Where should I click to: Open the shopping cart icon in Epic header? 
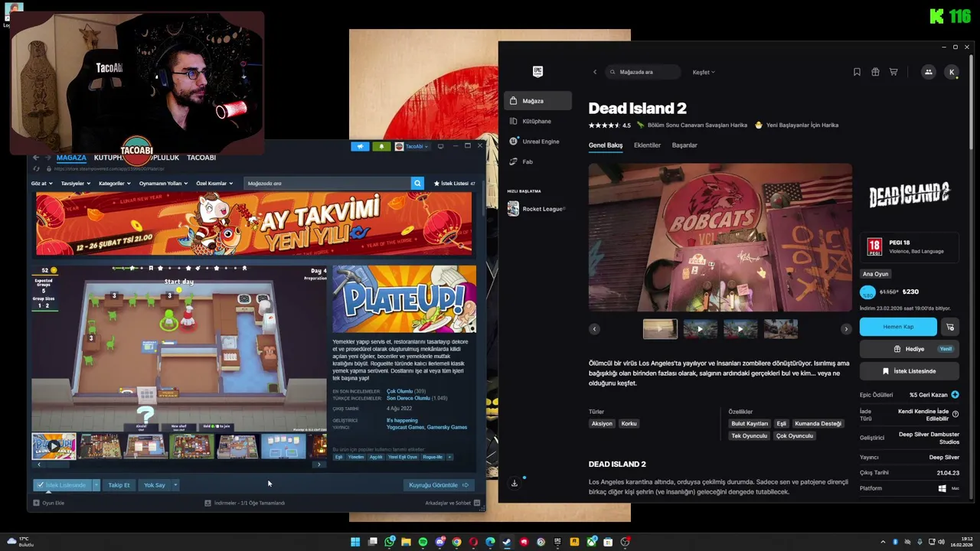tap(893, 72)
